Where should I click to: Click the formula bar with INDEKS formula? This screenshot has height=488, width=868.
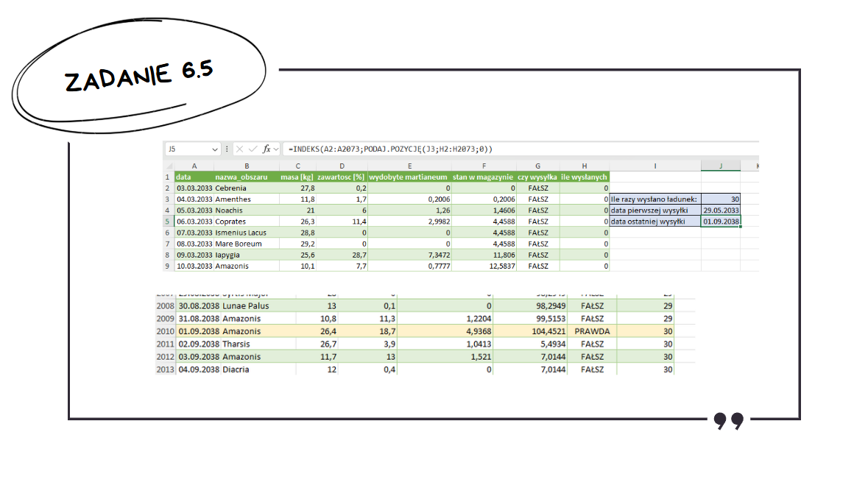[521, 149]
